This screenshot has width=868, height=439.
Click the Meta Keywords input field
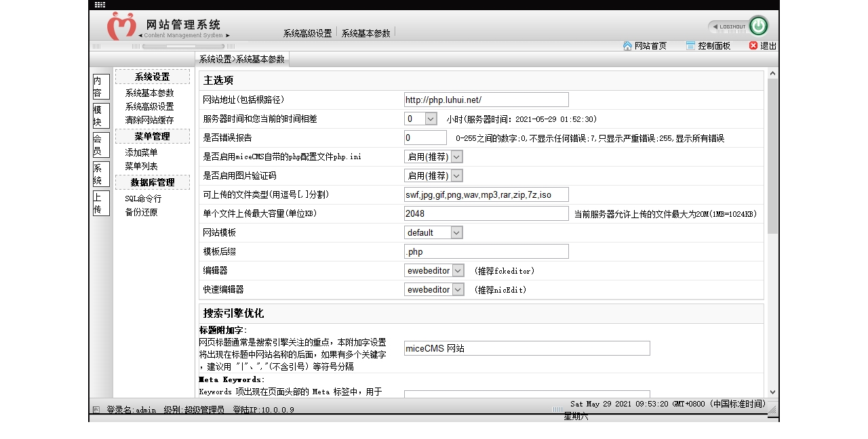[527, 394]
